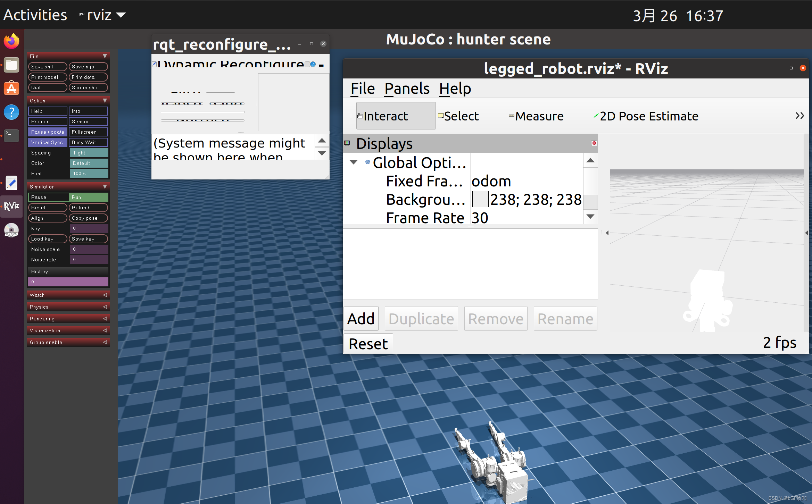The width and height of the screenshot is (812, 504).
Task: Click the DVD disc icon in the dock
Action: pos(11,230)
